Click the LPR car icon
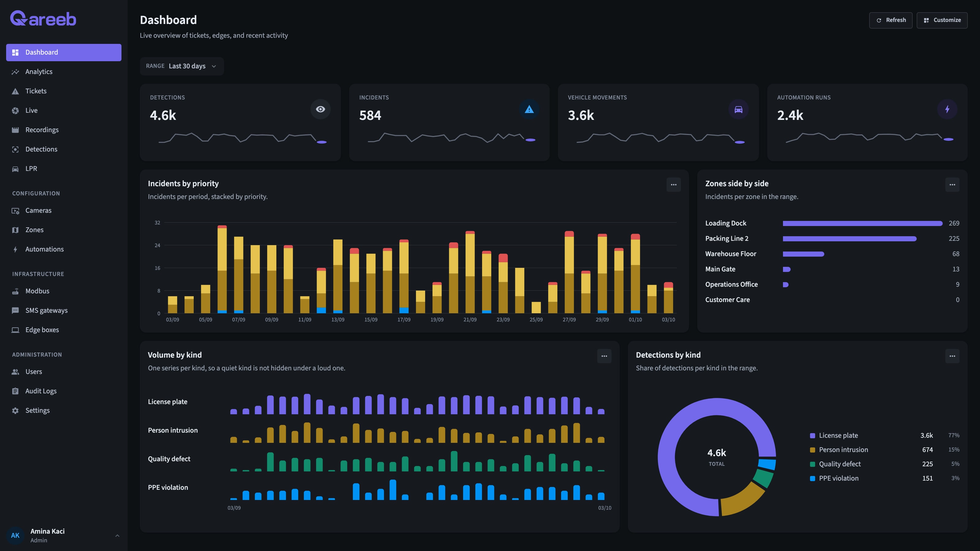Screen dimensions: 980x551 tap(15, 169)
